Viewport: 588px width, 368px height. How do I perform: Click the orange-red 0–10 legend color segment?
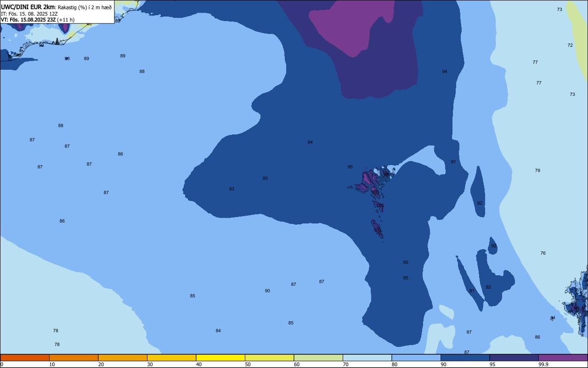(25, 357)
